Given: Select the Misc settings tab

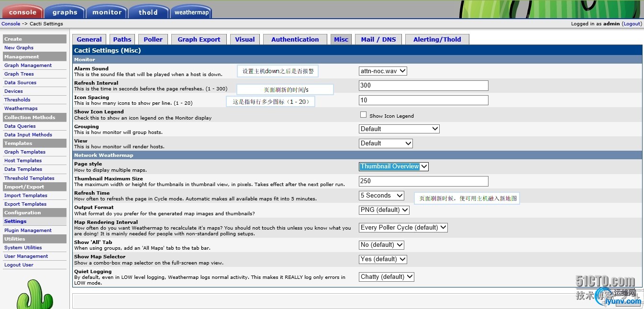Looking at the screenshot, I should click(341, 39).
